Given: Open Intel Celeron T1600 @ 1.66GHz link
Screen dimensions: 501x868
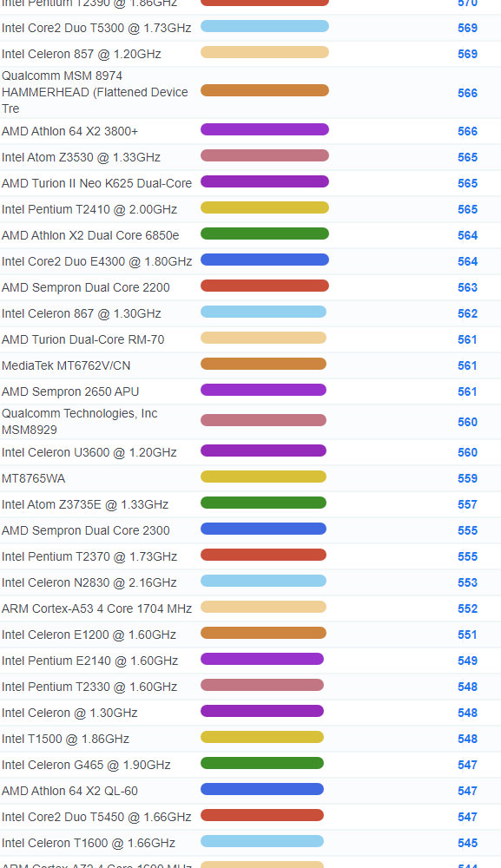Looking at the screenshot, I should 89,843.
